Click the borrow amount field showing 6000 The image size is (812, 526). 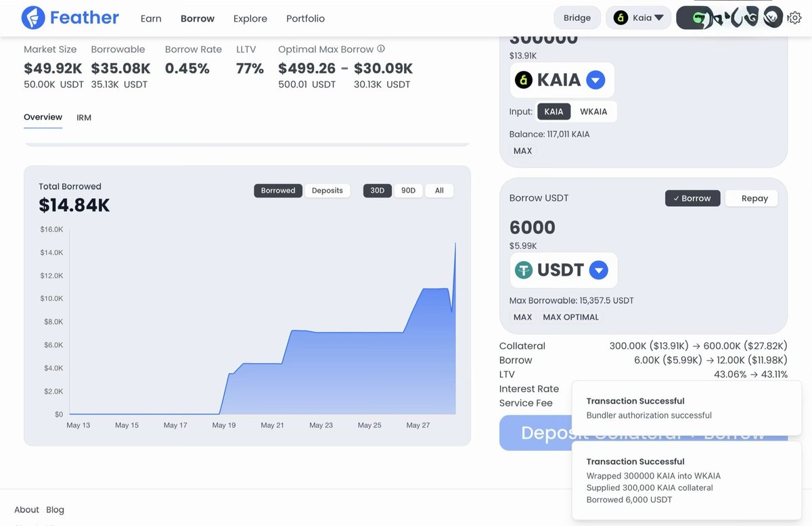pos(532,227)
